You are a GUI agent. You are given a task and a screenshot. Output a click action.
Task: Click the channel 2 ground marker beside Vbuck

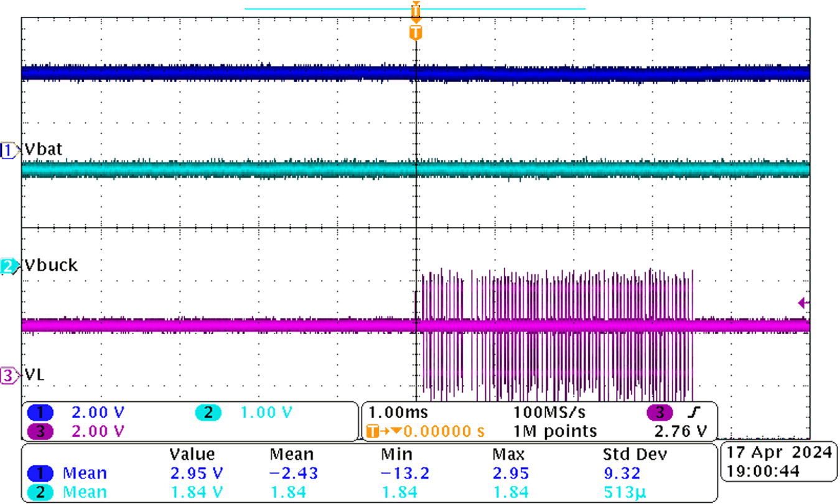[9, 266]
